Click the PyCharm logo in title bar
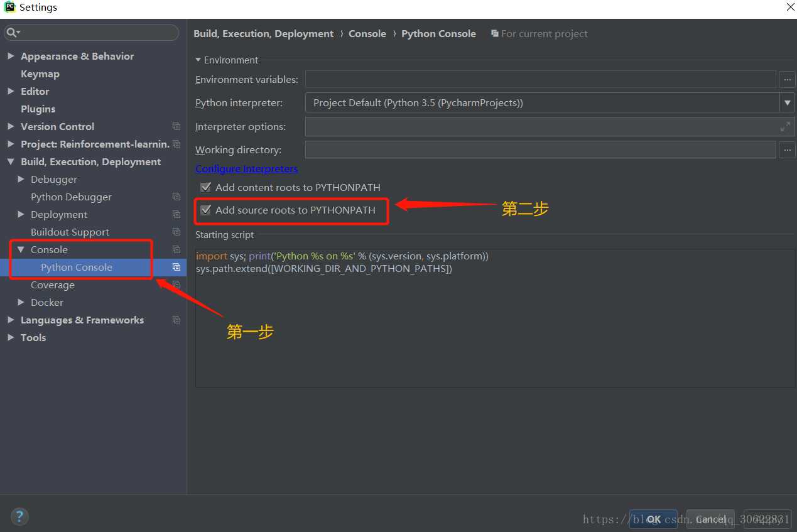The image size is (797, 532). pyautogui.click(x=9, y=8)
